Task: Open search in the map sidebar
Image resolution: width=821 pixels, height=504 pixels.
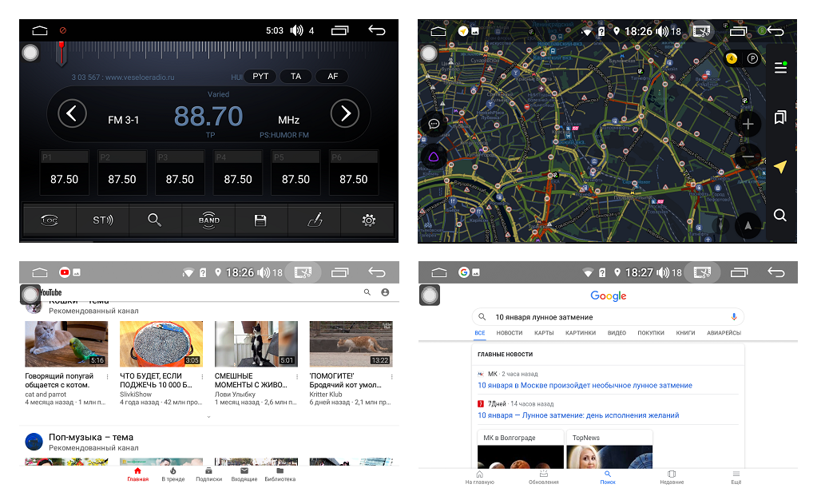Action: point(780,216)
